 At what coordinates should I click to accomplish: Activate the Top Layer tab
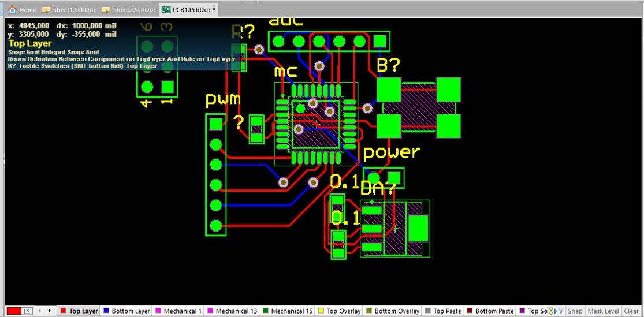(x=79, y=311)
